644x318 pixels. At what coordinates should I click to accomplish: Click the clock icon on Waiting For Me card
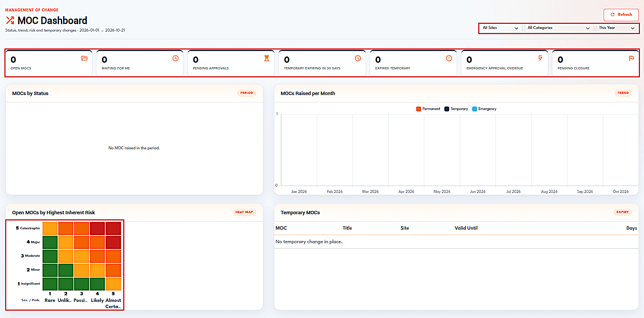click(176, 58)
